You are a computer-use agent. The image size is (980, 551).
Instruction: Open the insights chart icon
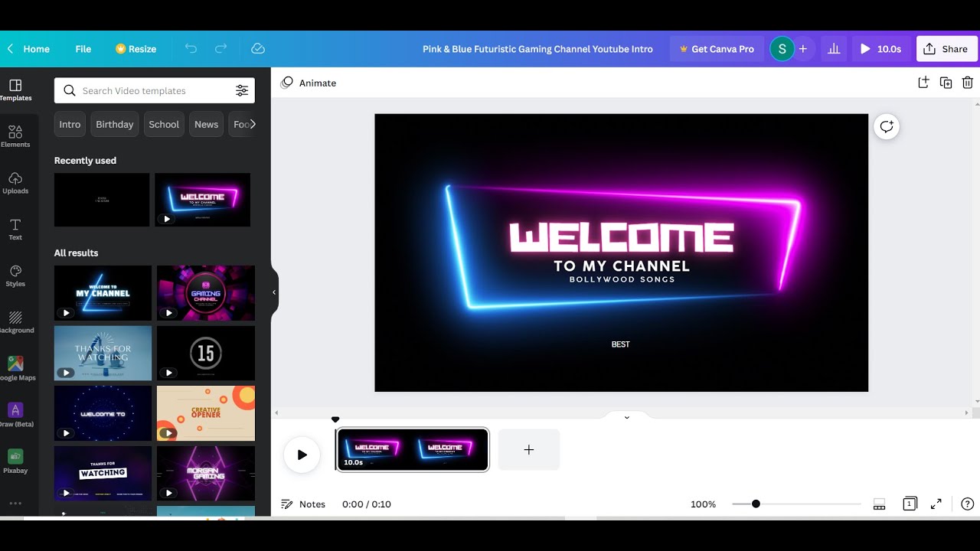(835, 49)
